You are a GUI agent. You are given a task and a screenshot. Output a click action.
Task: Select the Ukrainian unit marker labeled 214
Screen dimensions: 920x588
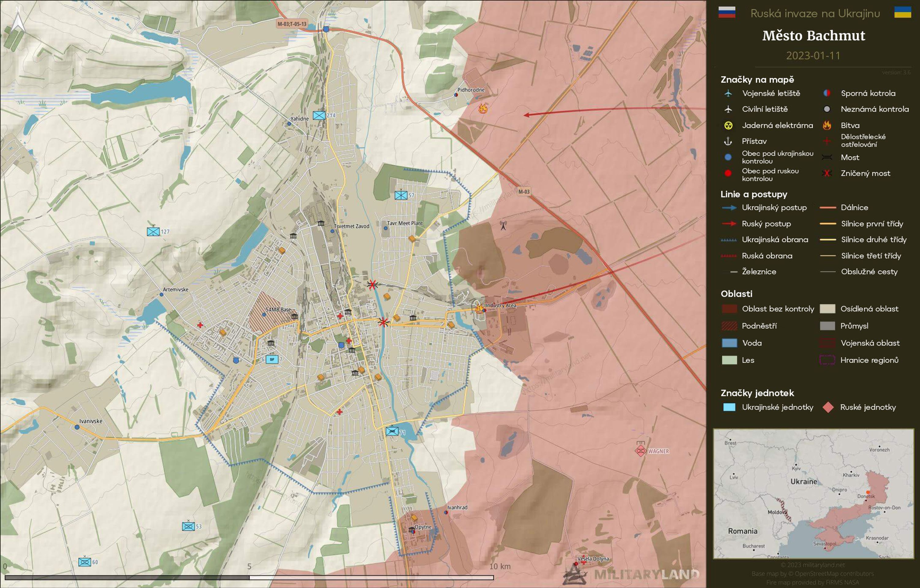[319, 115]
